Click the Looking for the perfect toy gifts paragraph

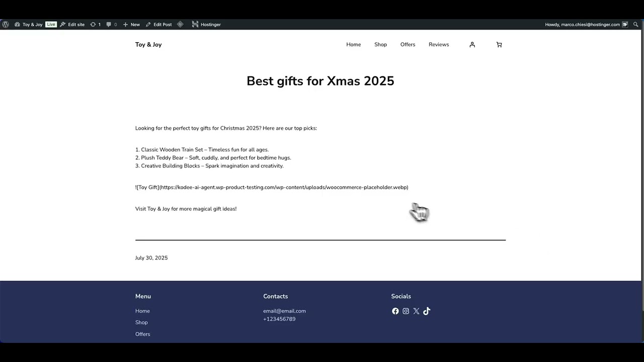(x=226, y=128)
